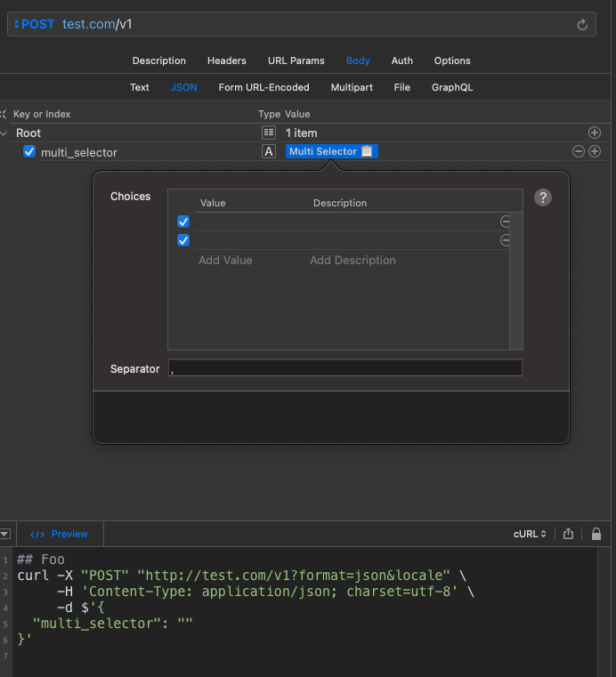The image size is (616, 677).
Task: Click the share/export icon
Action: click(568, 534)
